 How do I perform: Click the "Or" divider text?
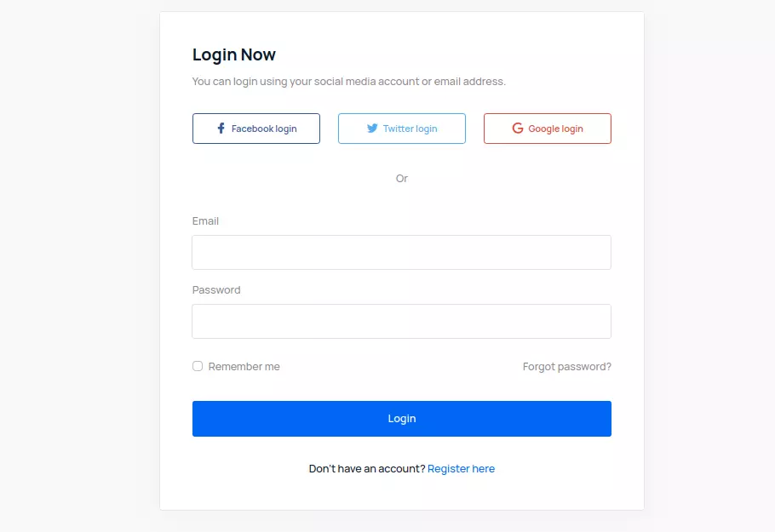[x=402, y=179]
